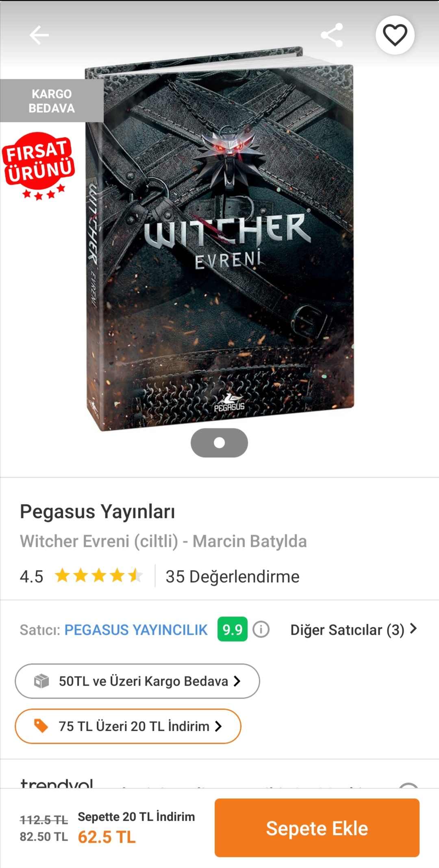Tap the 9.9 seller rating badge
This screenshot has width=439, height=868.
pos(232,630)
